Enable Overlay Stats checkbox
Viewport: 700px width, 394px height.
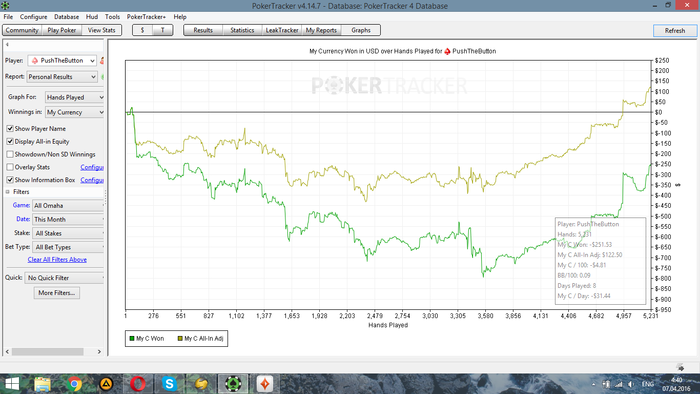[x=10, y=167]
